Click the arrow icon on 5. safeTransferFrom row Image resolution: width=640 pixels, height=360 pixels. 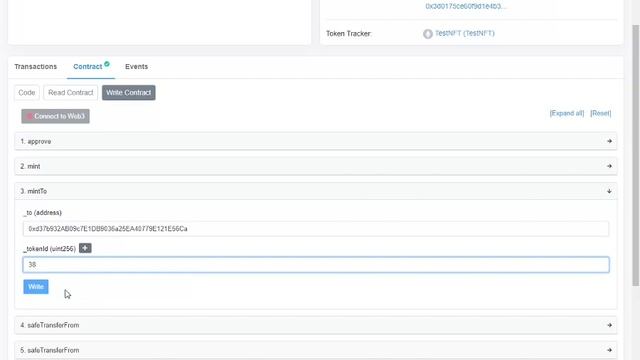pos(609,350)
